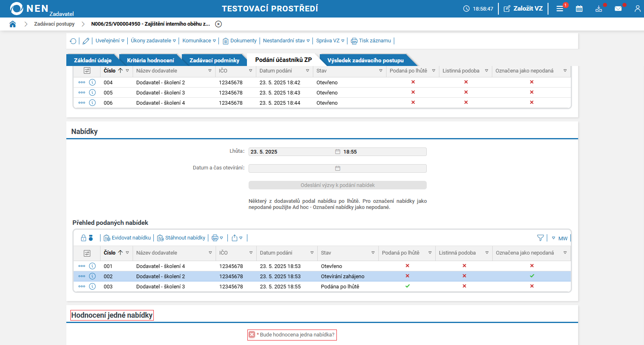Image resolution: width=644 pixels, height=345 pixels.
Task: Expand the Nestandardní stav dropdown
Action: coord(286,41)
